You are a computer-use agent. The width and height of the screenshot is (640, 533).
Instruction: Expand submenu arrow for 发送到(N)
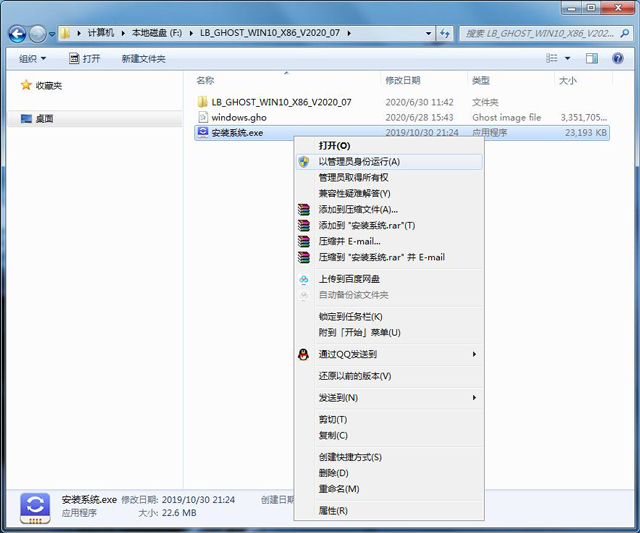click(474, 398)
